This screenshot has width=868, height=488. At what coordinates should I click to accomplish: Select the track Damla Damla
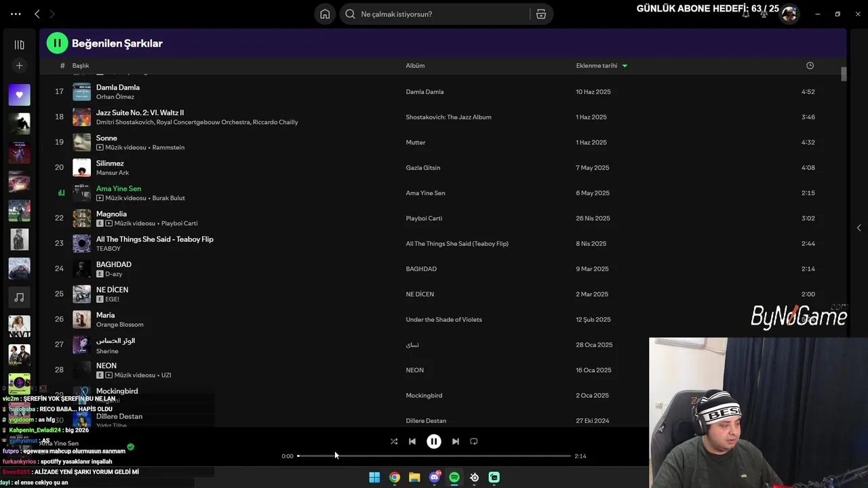click(118, 87)
